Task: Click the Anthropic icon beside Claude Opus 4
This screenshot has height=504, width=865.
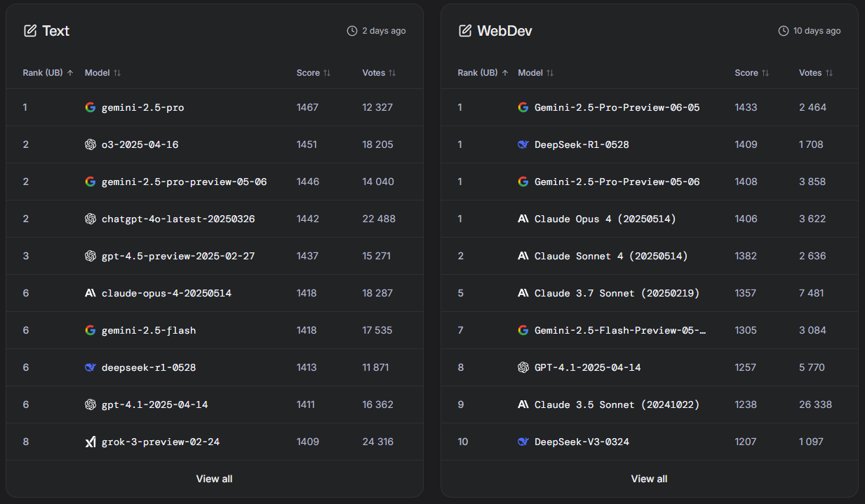Action: (523, 219)
